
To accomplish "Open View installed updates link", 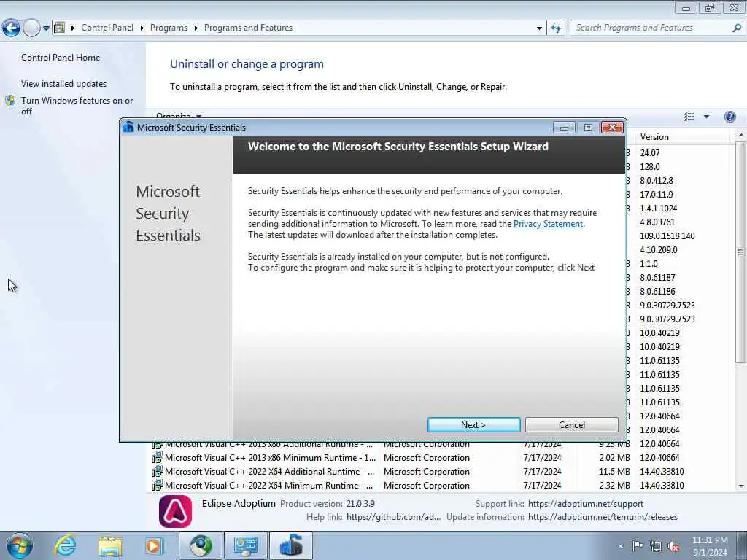I will (64, 84).
